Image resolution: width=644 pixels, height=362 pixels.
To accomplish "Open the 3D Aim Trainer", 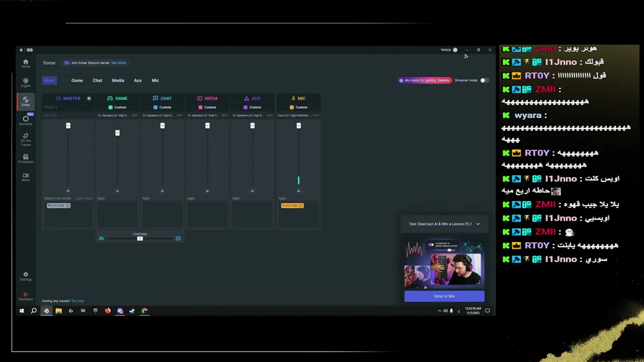I will pos(26,140).
